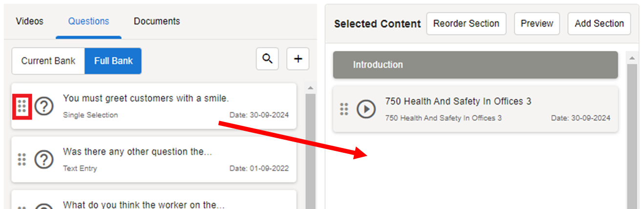The height and width of the screenshot is (209, 644).
Task: Click scroll-up arrow of Selected Content panel
Action: tap(632, 59)
